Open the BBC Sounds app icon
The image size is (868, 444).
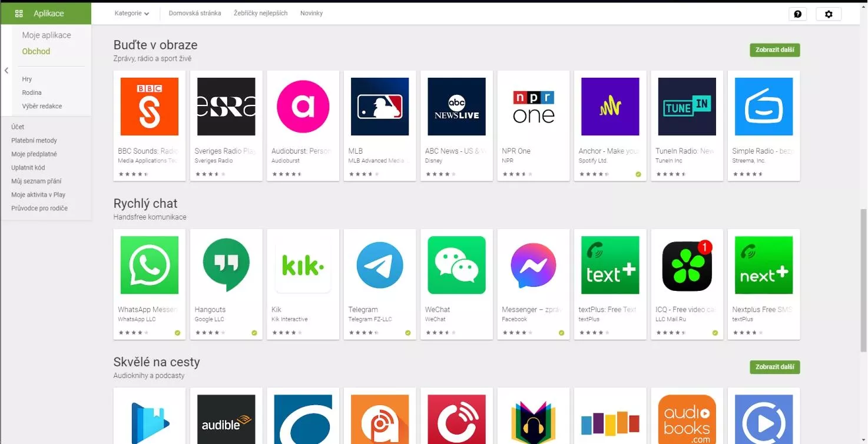[149, 107]
